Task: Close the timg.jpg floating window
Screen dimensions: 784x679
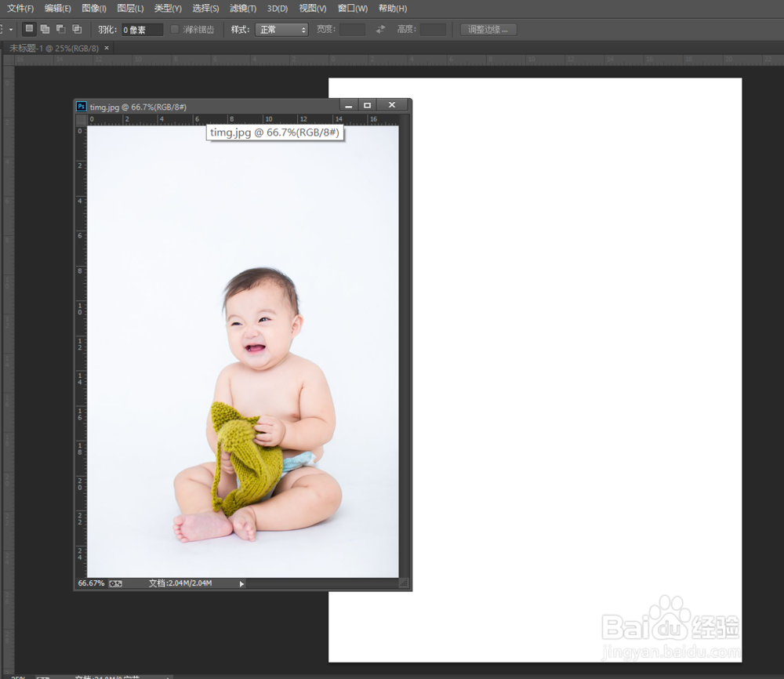Action: click(392, 105)
